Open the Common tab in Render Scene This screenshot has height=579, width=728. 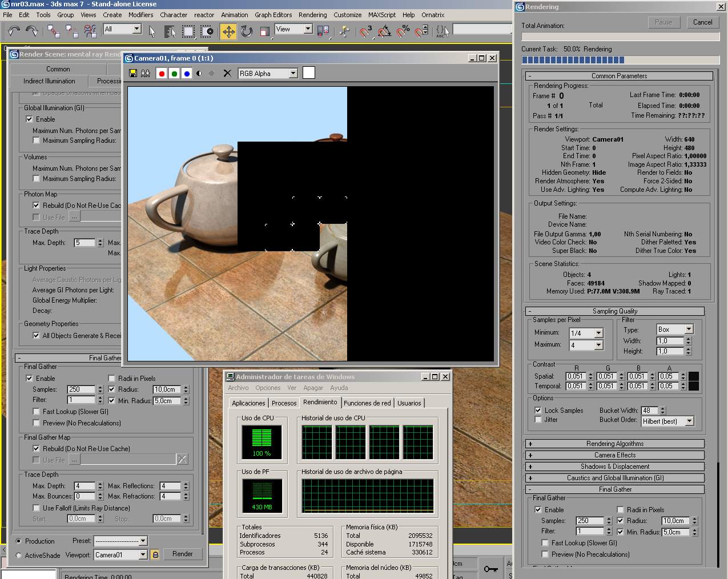pos(58,69)
